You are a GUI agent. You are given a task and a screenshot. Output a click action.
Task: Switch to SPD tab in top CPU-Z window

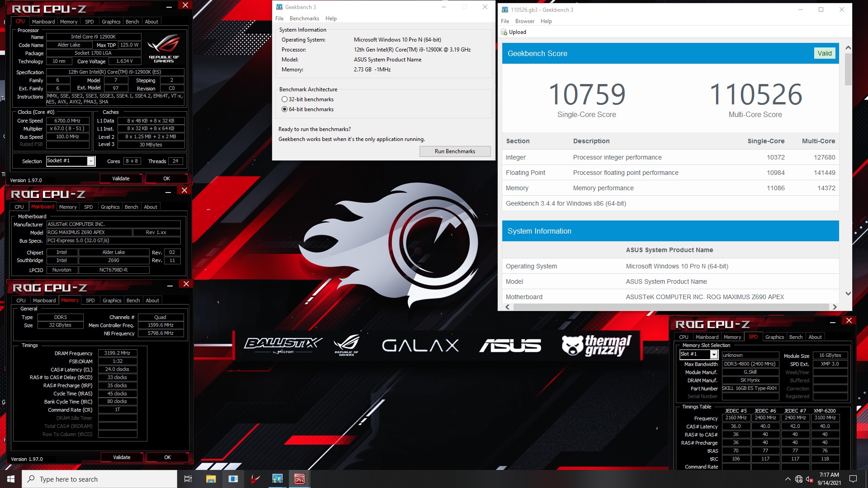90,22
